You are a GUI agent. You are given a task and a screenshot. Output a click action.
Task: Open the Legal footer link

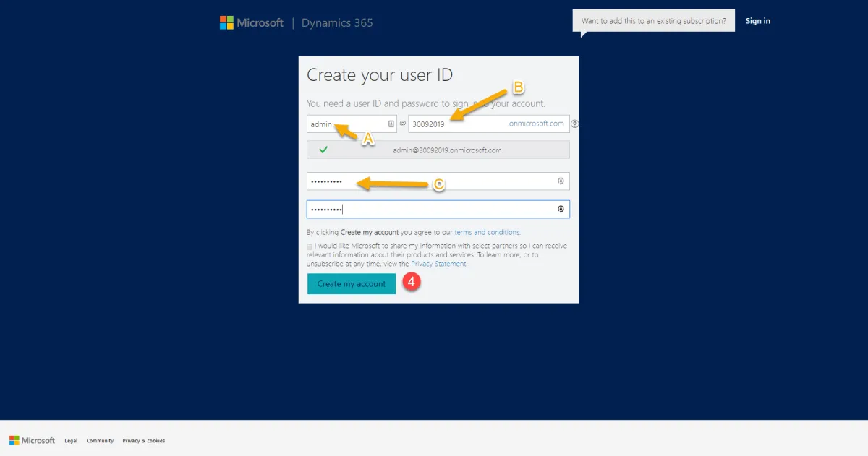coord(71,441)
